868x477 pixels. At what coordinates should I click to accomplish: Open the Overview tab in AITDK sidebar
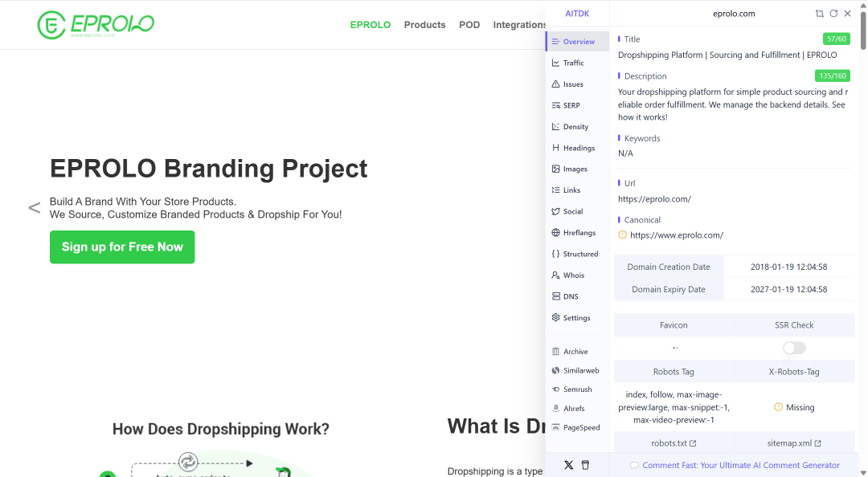[x=577, y=42]
